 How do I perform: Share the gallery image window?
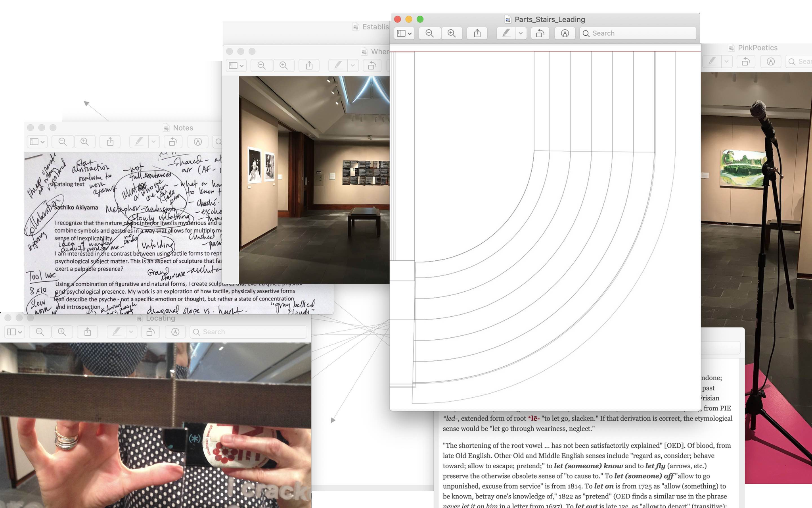tap(309, 65)
